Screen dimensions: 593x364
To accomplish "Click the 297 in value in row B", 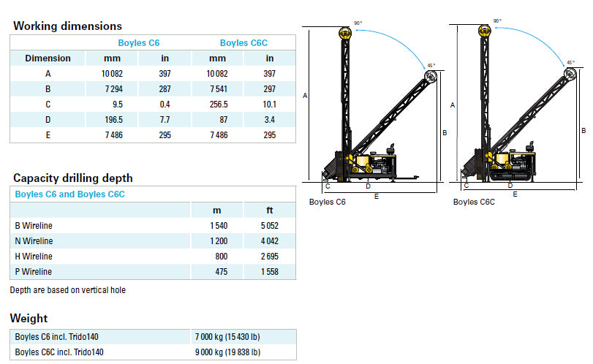I will pyautogui.click(x=270, y=89).
